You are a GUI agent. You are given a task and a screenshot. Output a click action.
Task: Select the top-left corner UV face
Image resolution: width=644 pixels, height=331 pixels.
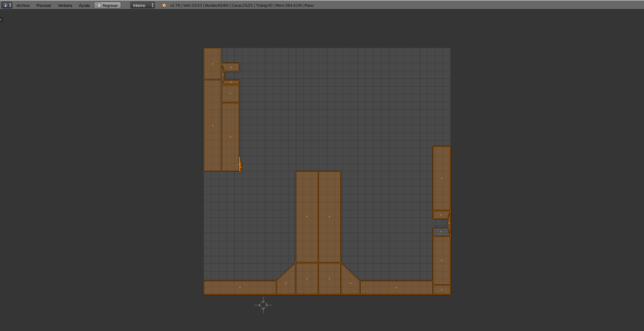coord(212,64)
